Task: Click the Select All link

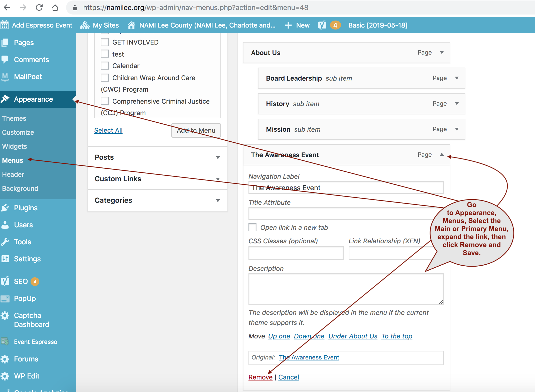Action: pos(108,130)
